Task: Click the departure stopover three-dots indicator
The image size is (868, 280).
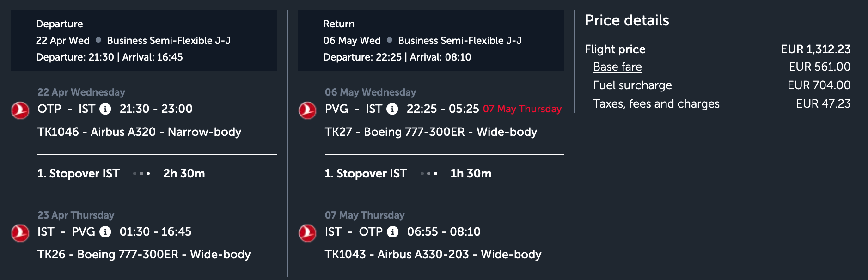Action: [141, 174]
